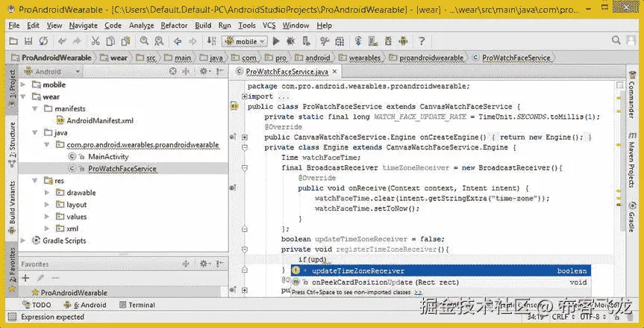Open the VCS menu
Image resolution: width=644 pixels, height=328 pixels.
(269, 25)
